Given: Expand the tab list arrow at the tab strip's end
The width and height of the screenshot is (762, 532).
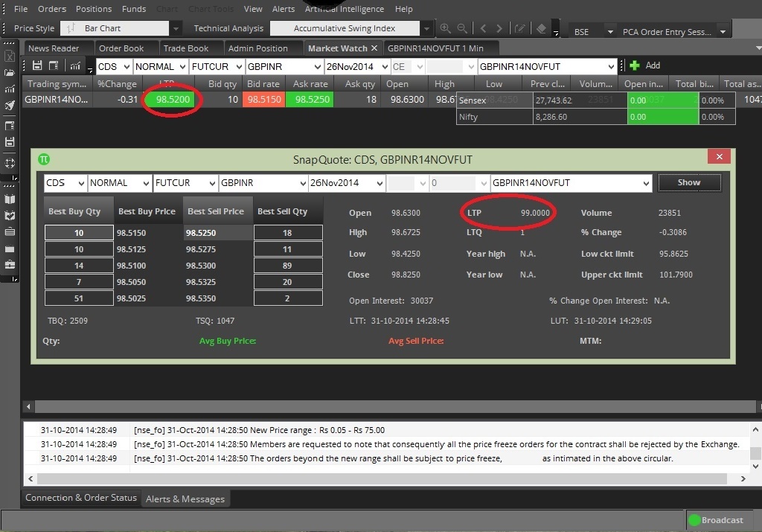Looking at the screenshot, I should coord(758,48).
